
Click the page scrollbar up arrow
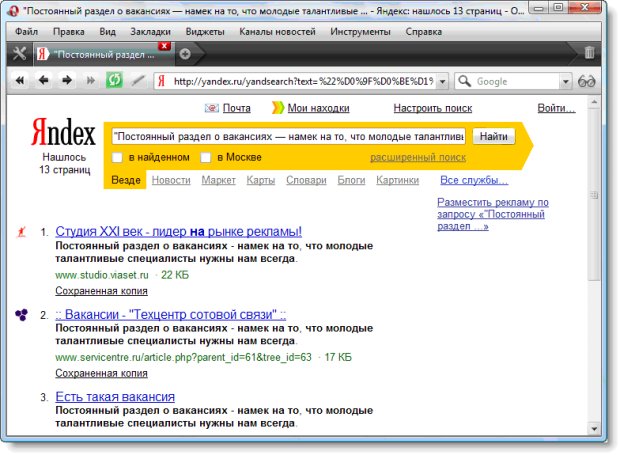coord(594,102)
